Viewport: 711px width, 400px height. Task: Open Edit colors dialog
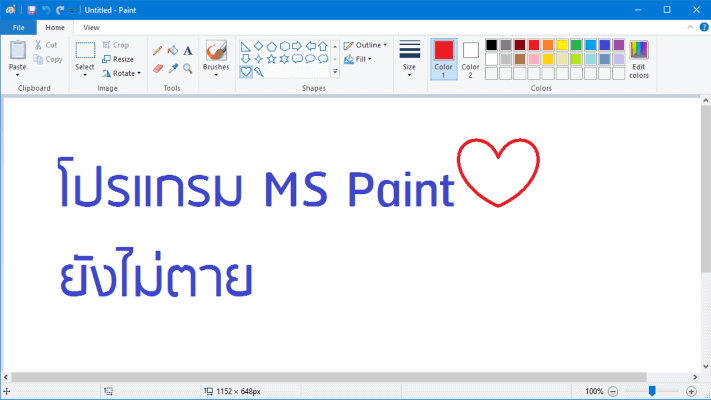coord(638,59)
